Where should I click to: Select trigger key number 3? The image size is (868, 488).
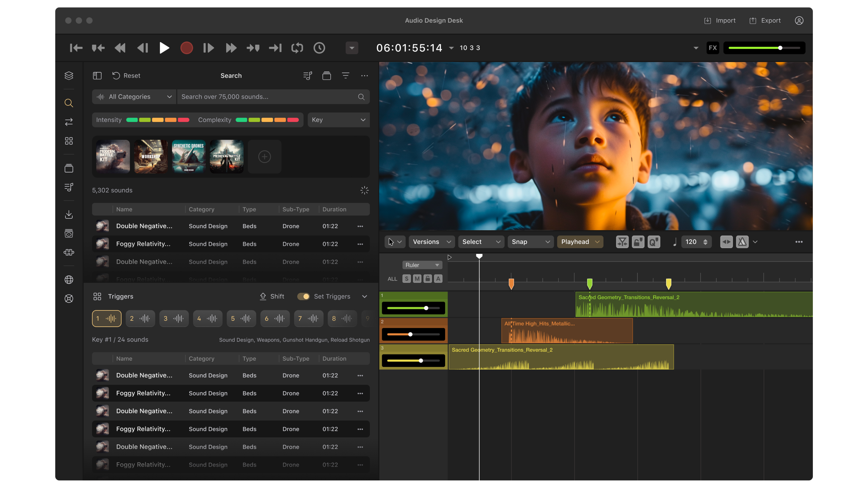174,319
